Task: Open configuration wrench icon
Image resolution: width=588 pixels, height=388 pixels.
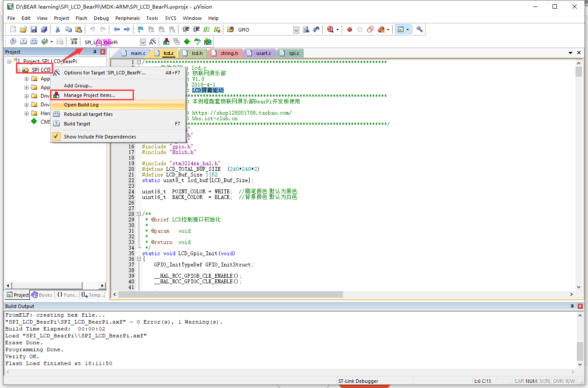Action: pos(420,29)
